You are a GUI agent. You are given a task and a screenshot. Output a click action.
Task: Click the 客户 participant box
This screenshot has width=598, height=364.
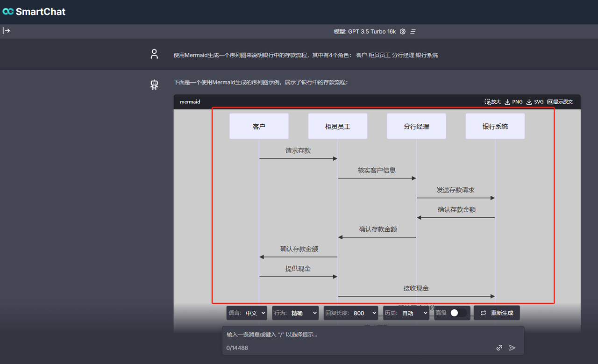[x=259, y=126]
